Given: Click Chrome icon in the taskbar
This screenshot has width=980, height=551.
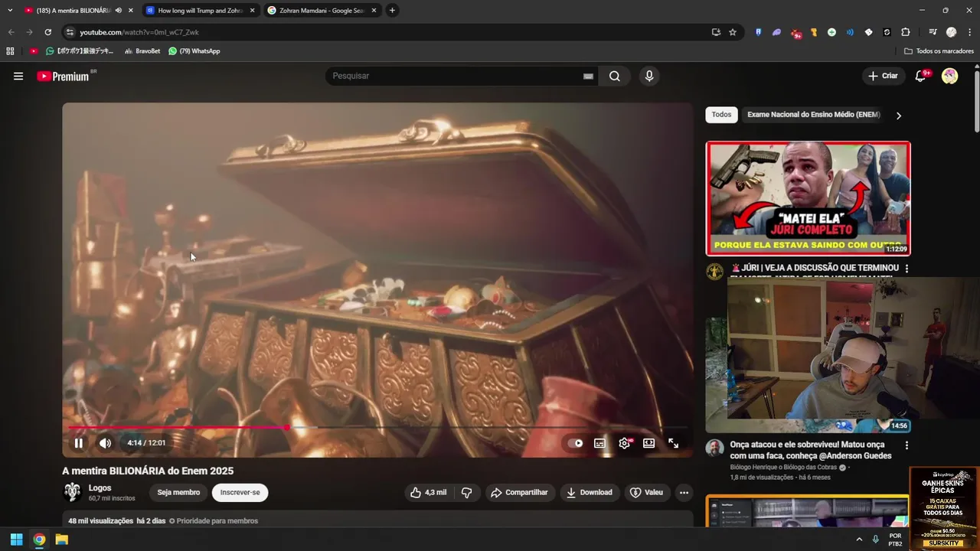Looking at the screenshot, I should [x=39, y=540].
